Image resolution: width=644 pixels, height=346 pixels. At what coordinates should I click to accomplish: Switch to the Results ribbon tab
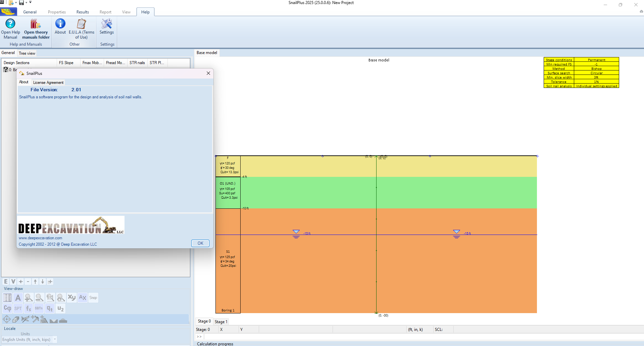[83, 12]
